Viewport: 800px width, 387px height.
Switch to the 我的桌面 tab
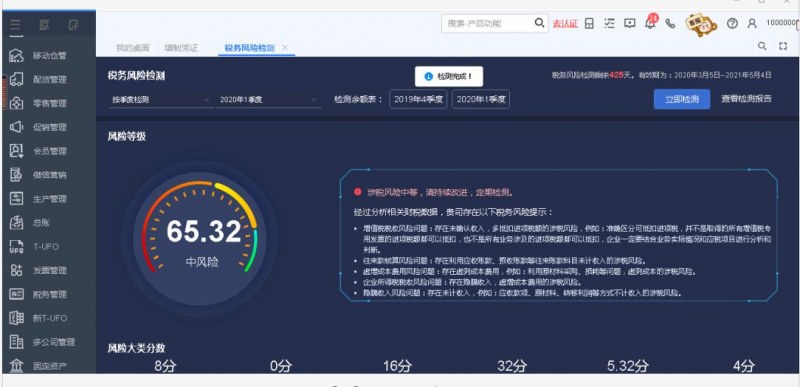[132, 48]
